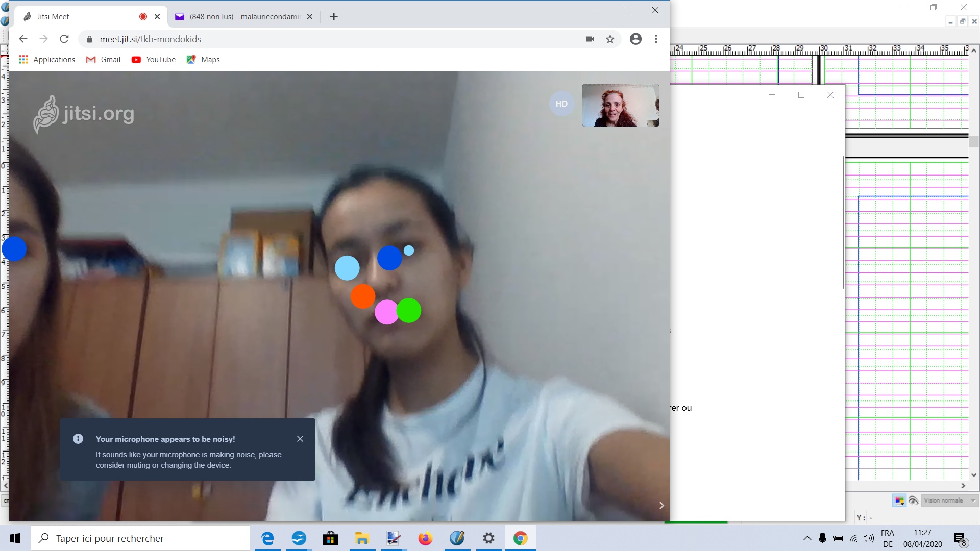Open the Chrome profile account icon

tap(635, 39)
